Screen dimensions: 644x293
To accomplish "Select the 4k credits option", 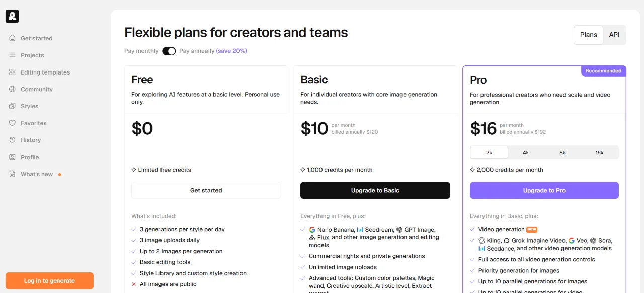I will [x=526, y=153].
